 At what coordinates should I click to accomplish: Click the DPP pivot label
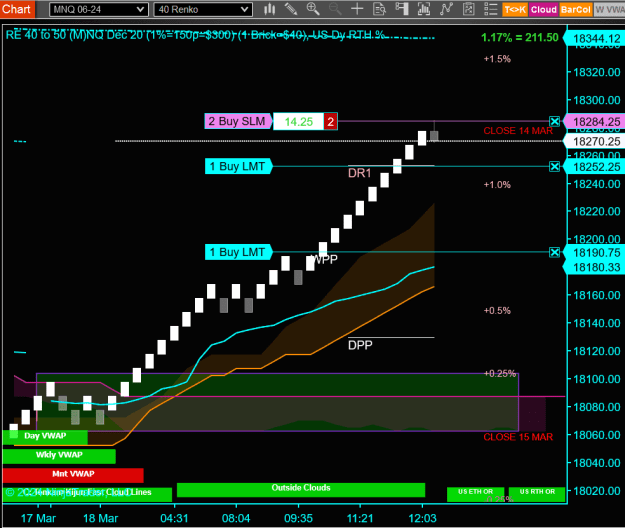point(360,345)
